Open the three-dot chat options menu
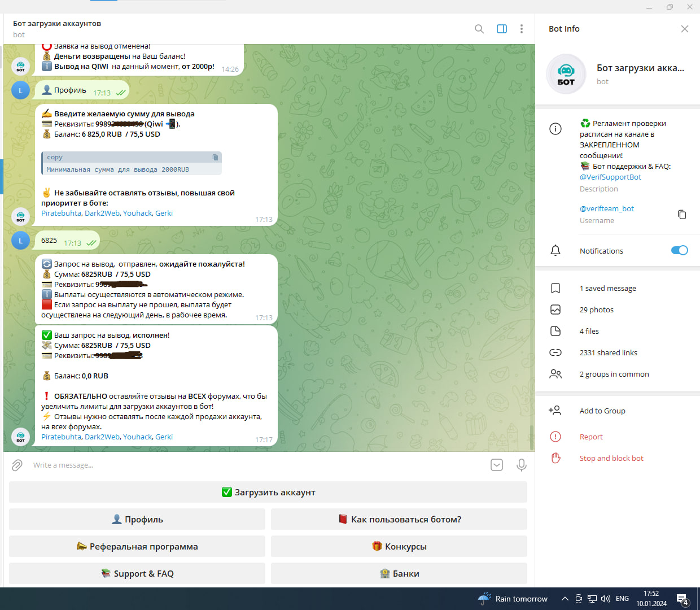Image resolution: width=700 pixels, height=610 pixels. 522,29
